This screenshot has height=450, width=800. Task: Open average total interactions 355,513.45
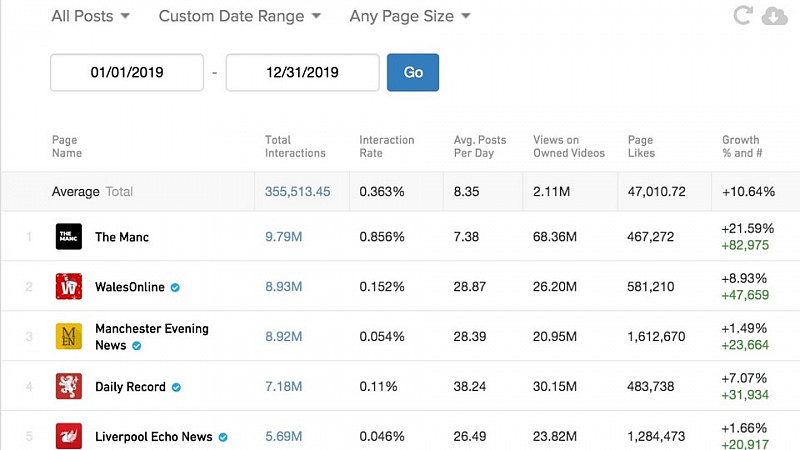[x=297, y=192]
